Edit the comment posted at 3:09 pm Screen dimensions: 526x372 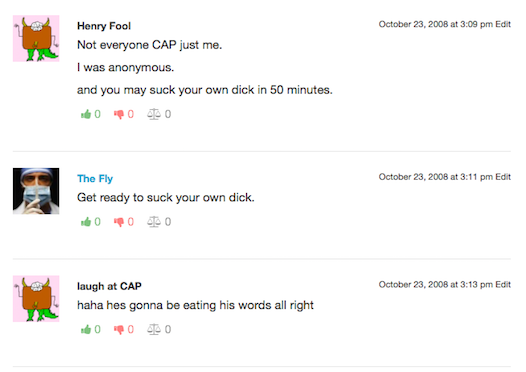point(503,24)
